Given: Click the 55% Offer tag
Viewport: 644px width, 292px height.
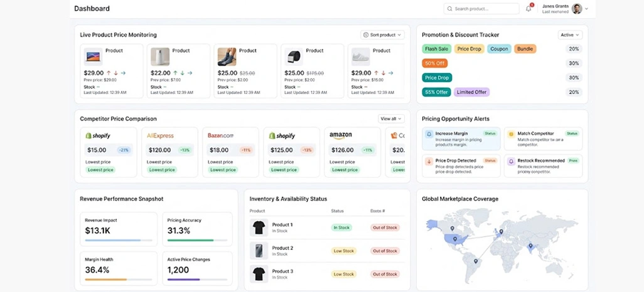Looking at the screenshot, I should pos(437,92).
